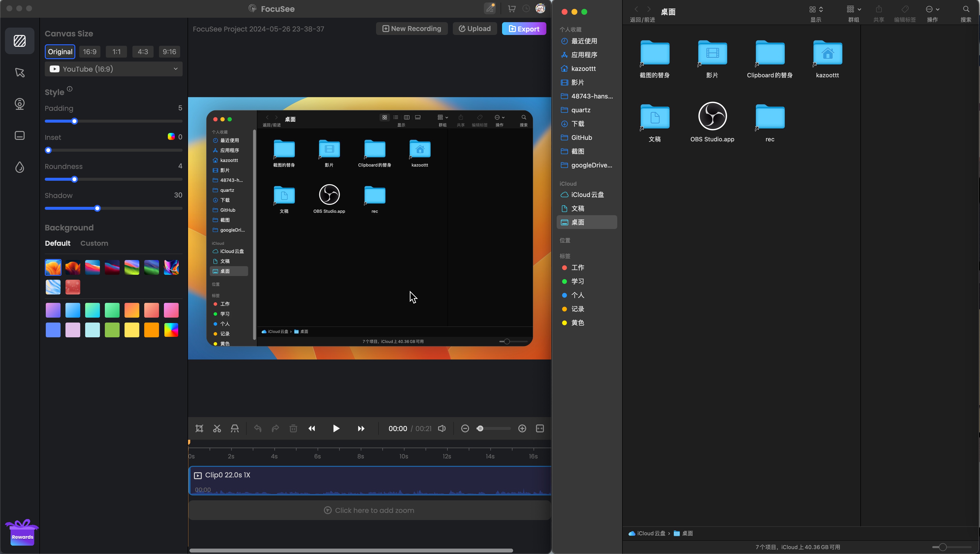Open the cursor settings sidebar panel

[20, 73]
